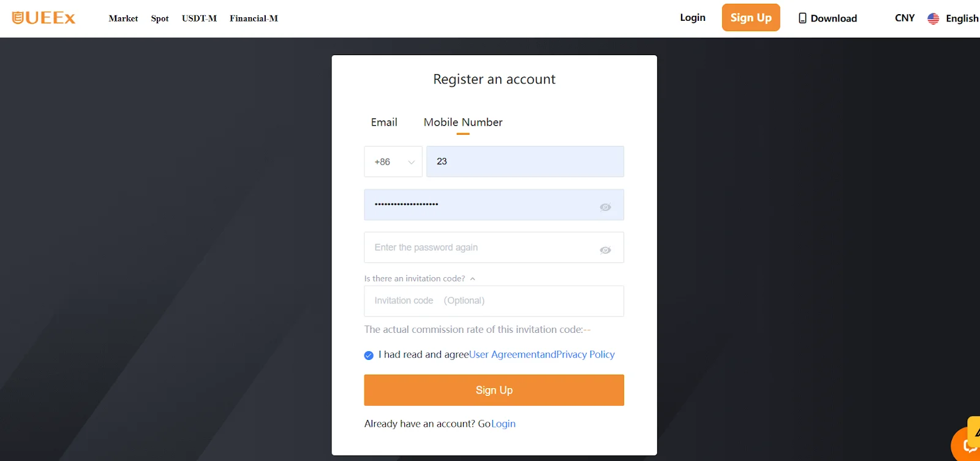Screen dimensions: 980x461
Task: Reveal the confirm password field's eye icon
Action: (605, 250)
